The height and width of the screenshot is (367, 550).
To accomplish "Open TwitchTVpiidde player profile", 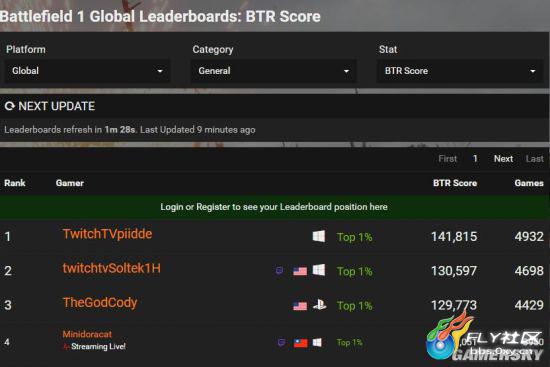I will (107, 234).
